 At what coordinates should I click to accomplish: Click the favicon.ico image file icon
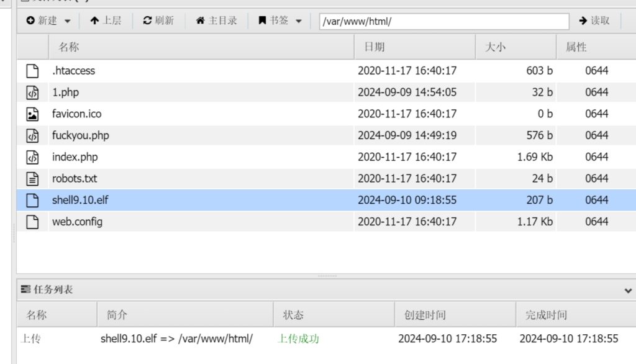32,114
